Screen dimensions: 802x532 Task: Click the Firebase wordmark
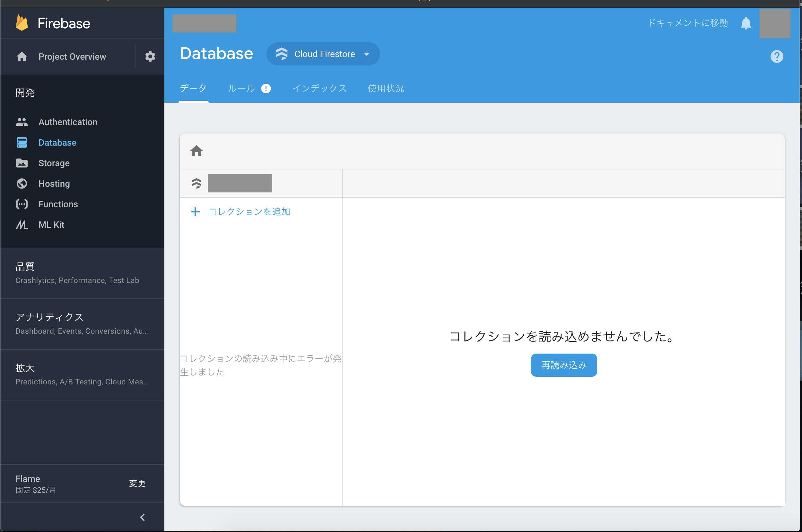pos(64,23)
